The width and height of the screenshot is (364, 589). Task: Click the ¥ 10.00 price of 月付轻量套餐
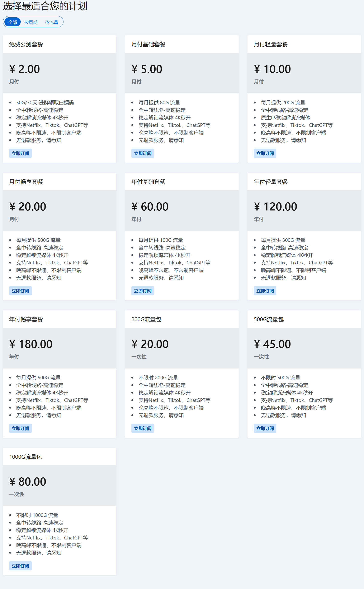tap(272, 69)
